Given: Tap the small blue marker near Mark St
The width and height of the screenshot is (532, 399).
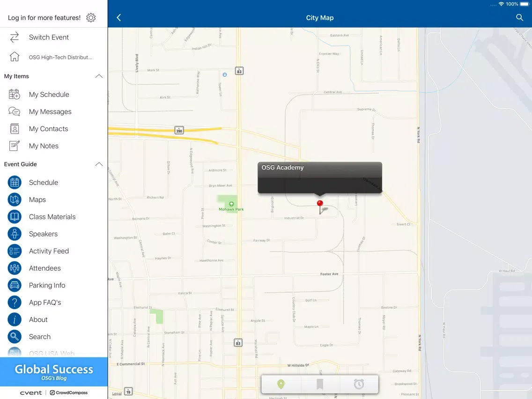Looking at the screenshot, I should (x=225, y=74).
